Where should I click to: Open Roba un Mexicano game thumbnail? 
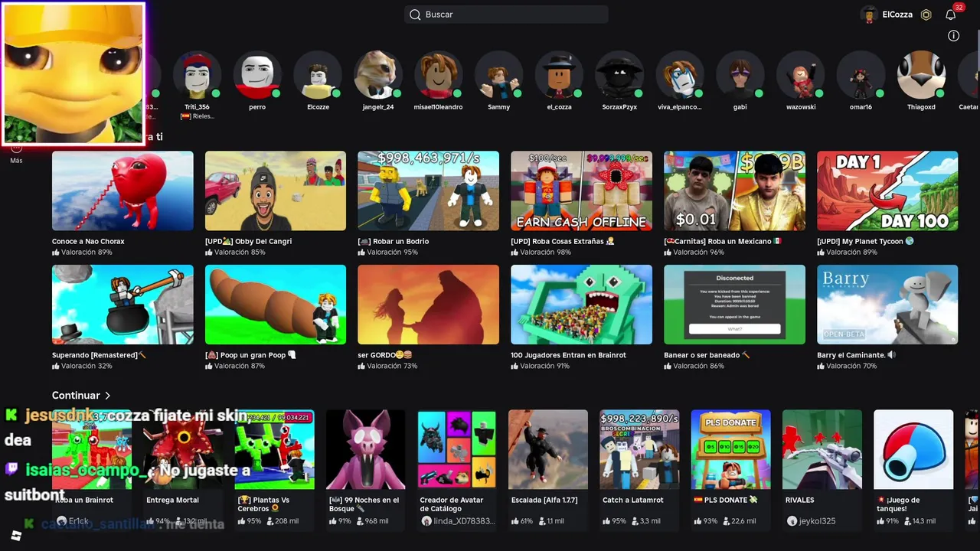click(735, 191)
